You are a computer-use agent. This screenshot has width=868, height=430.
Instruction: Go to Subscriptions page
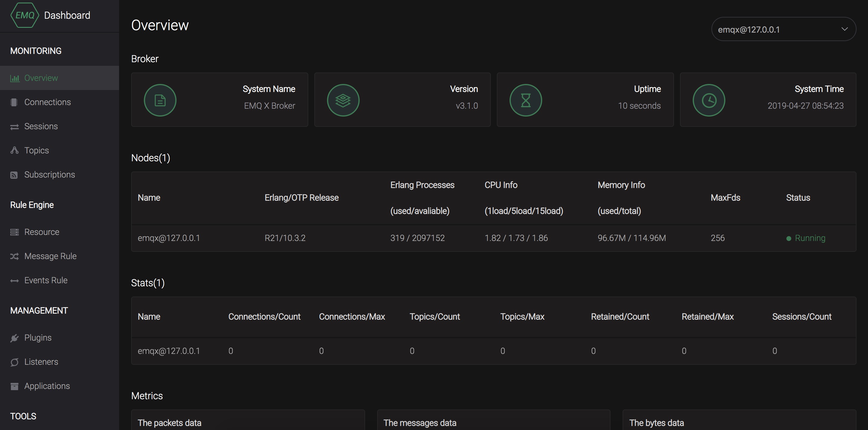(x=50, y=175)
